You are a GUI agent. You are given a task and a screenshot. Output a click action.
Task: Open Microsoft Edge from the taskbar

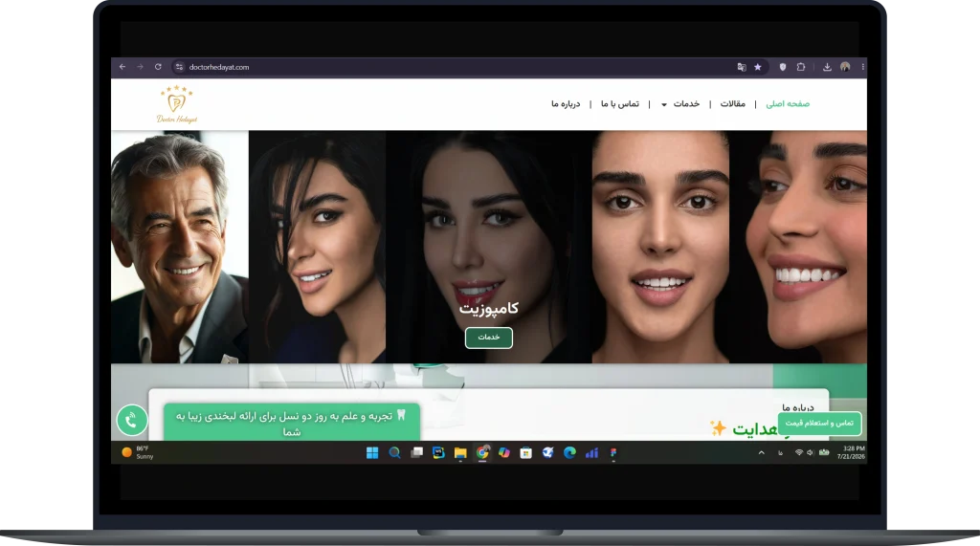coord(569,453)
